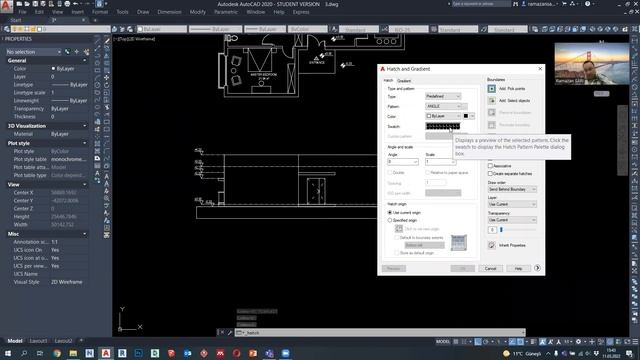The height and width of the screenshot is (360, 640).
Task: Click the Help button in the hatch dialog
Action: (x=518, y=268)
